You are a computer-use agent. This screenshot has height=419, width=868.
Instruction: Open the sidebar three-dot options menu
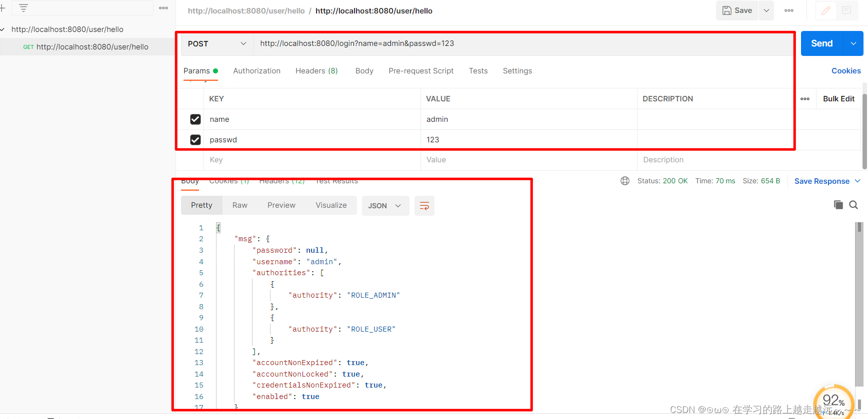pos(163,8)
